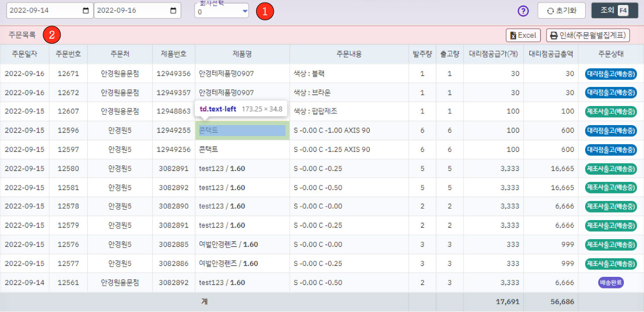Click the purple question mark help icon
Screen dimensions: 644x312
[x=523, y=11]
